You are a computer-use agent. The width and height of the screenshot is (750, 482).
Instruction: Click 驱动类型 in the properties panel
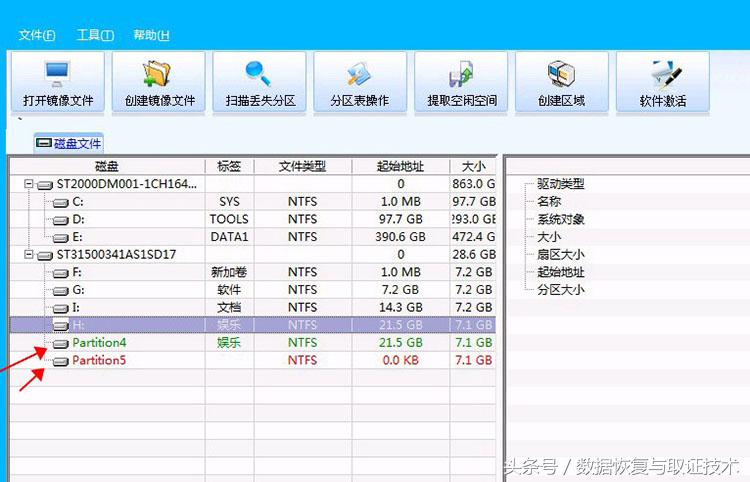coord(561,184)
